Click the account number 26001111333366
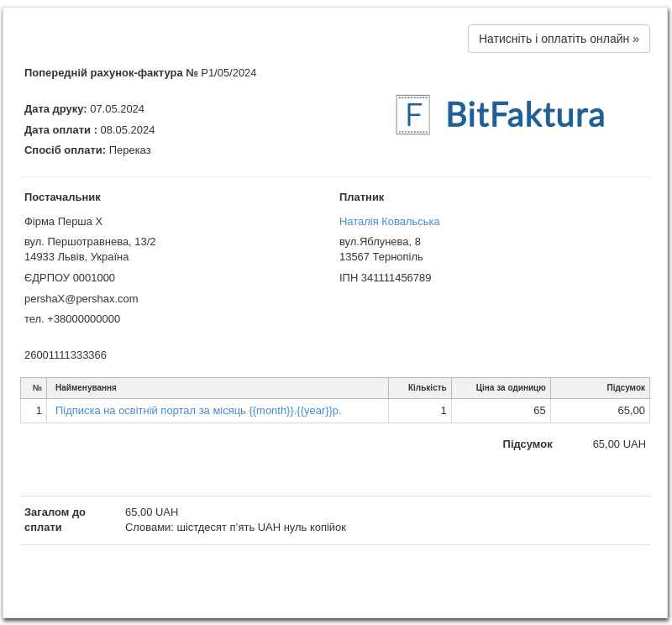This screenshot has width=672, height=625. [x=66, y=355]
